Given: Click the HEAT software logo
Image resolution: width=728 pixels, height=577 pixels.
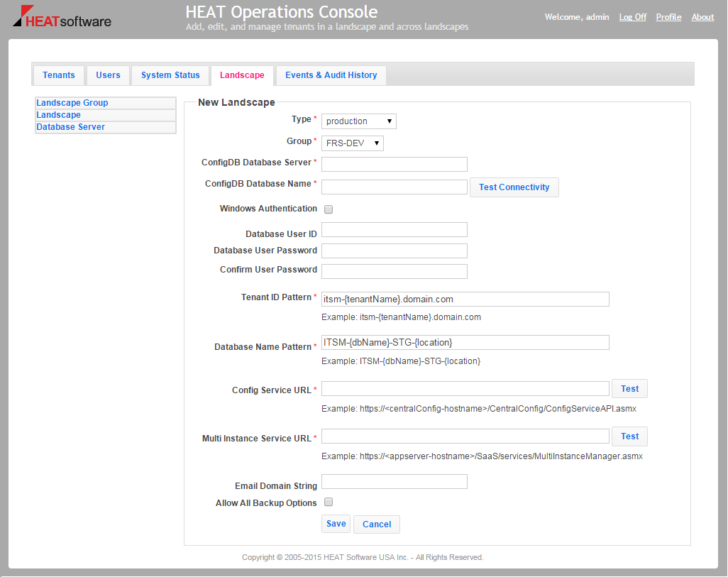Looking at the screenshot, I should [x=60, y=19].
